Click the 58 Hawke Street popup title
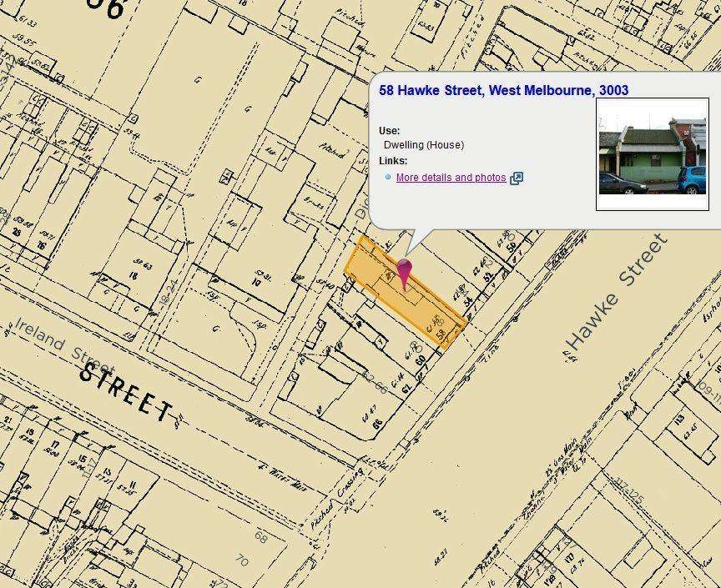Image resolution: width=721 pixels, height=588 pixels. pyautogui.click(x=503, y=90)
